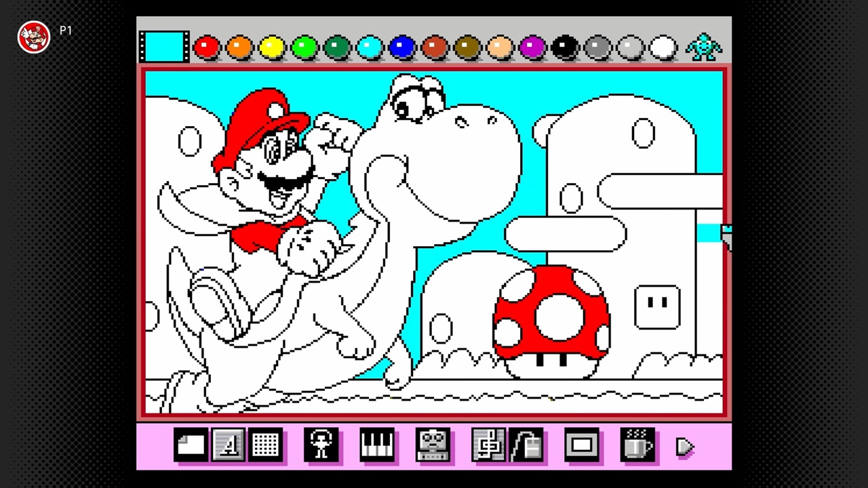Viewport: 868px width, 488px height.
Task: Pick the blue paint color
Action: 402,47
